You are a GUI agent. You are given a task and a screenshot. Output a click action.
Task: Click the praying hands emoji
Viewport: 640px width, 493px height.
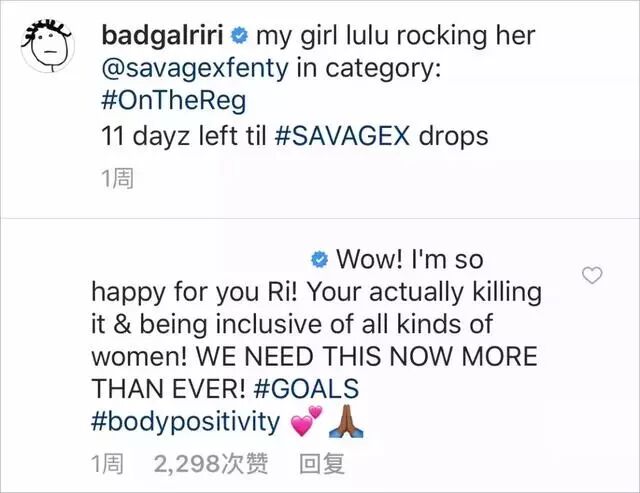click(x=346, y=421)
